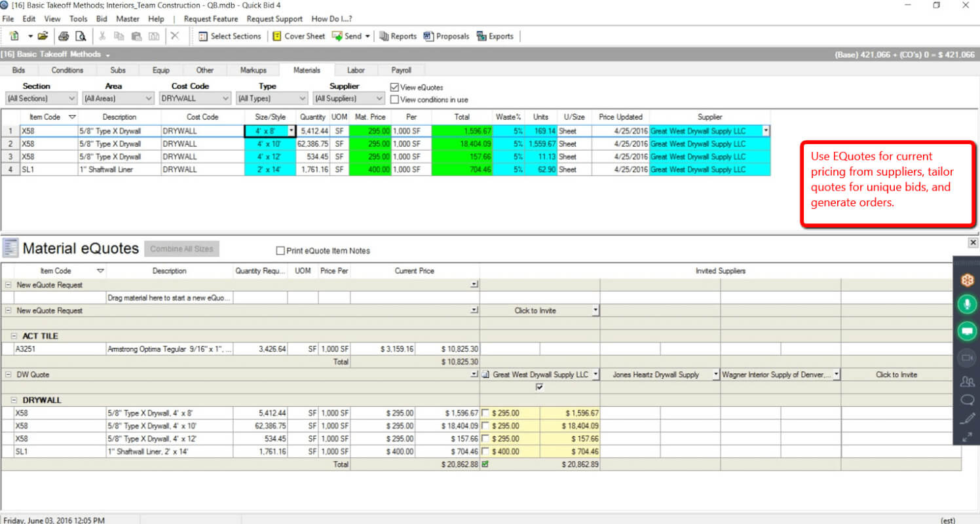Click the green Mat. Price cell of row 1
The image size is (980, 524).
[370, 131]
